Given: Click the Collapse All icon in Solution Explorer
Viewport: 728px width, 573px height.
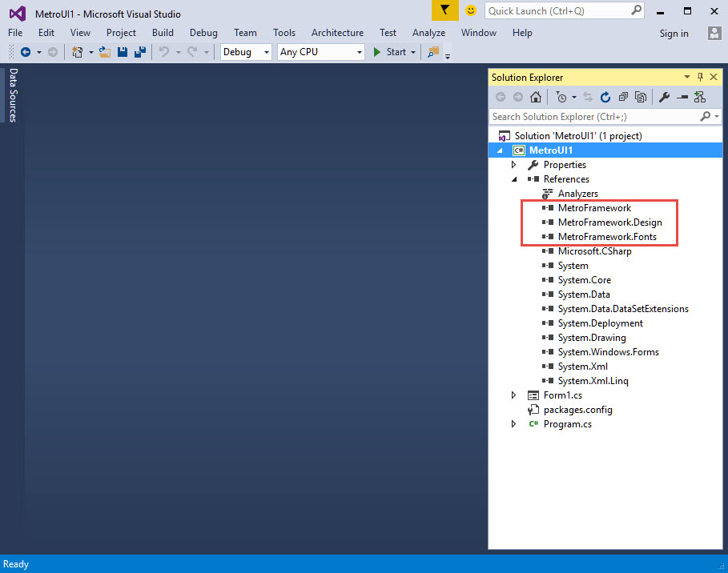Looking at the screenshot, I should click(x=623, y=97).
